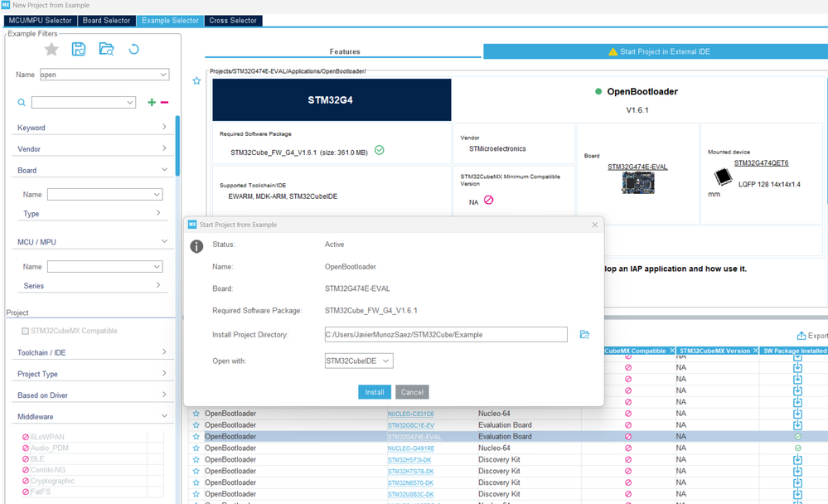
Task: Click the Export button above the table
Action: [x=812, y=336]
